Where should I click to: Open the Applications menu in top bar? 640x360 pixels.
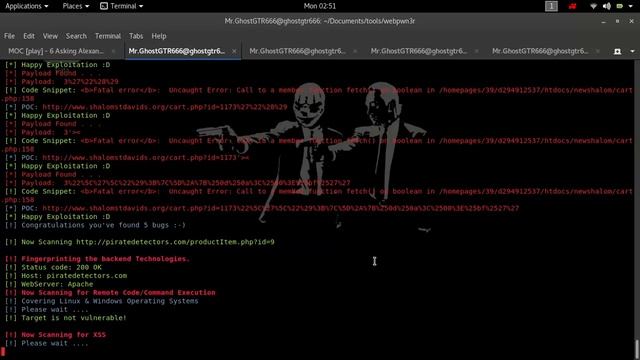tap(27, 6)
